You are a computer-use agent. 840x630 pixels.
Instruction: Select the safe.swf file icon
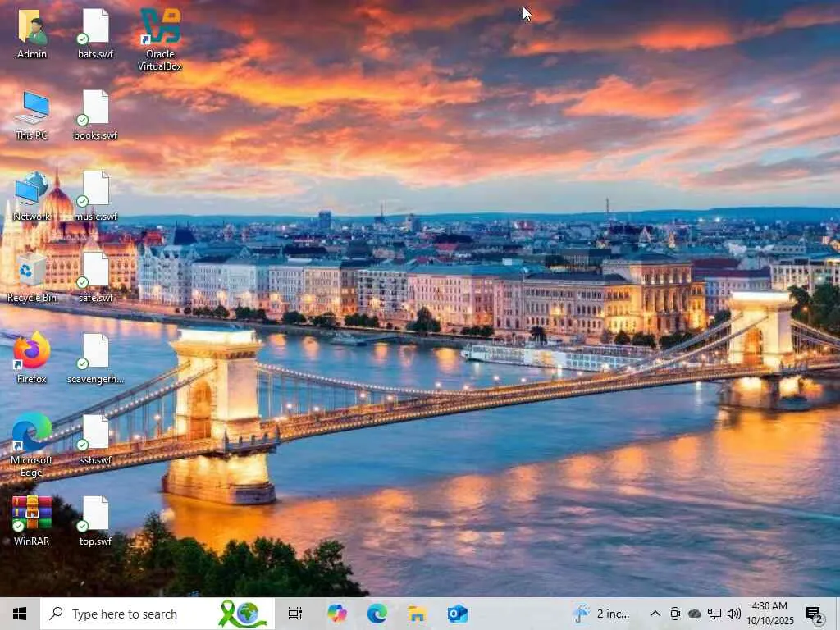(95, 276)
